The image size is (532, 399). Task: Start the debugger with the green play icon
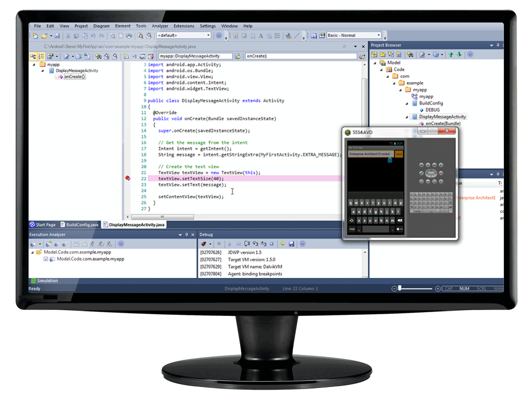(x=230, y=244)
